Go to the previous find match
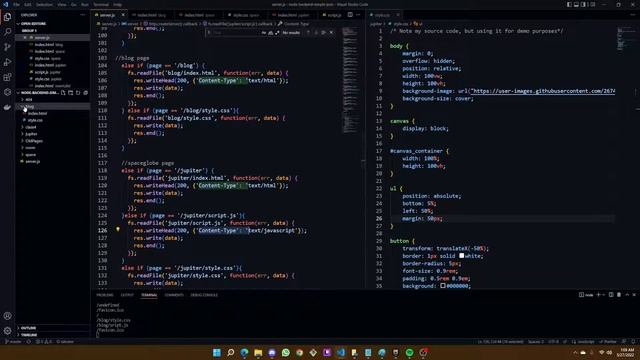640x360 pixels. (x=309, y=32)
